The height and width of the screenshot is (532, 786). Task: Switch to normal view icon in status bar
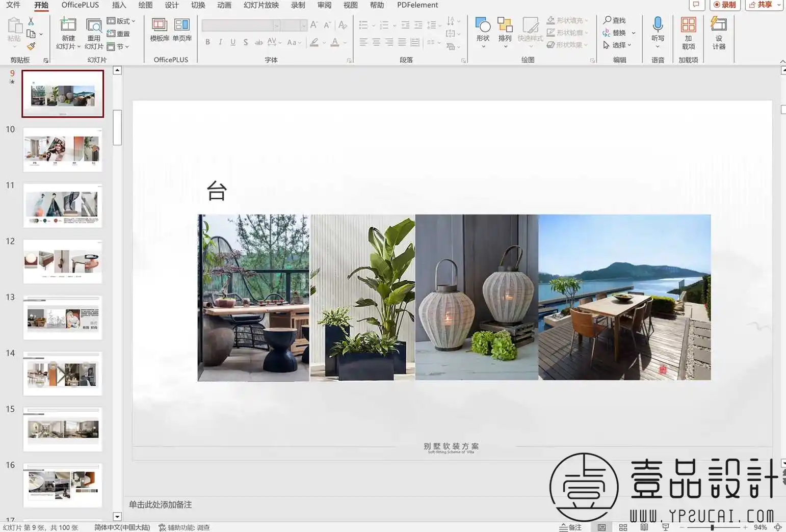coord(601,527)
